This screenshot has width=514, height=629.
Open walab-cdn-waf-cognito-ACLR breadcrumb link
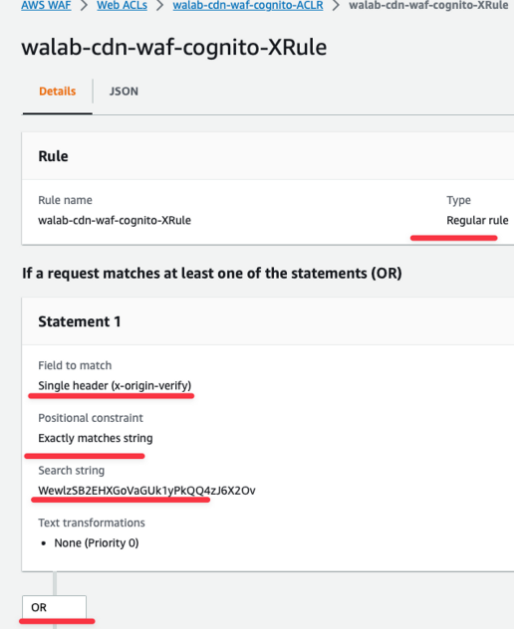[248, 5]
